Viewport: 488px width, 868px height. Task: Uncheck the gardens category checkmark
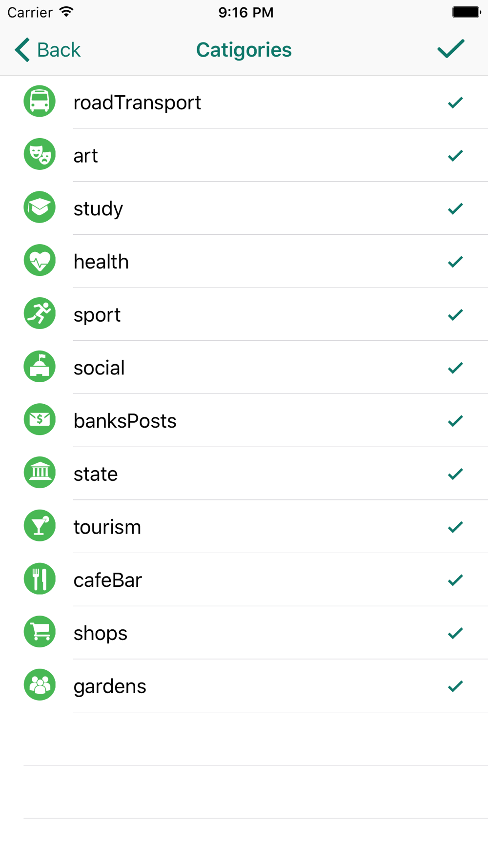pyautogui.click(x=455, y=686)
